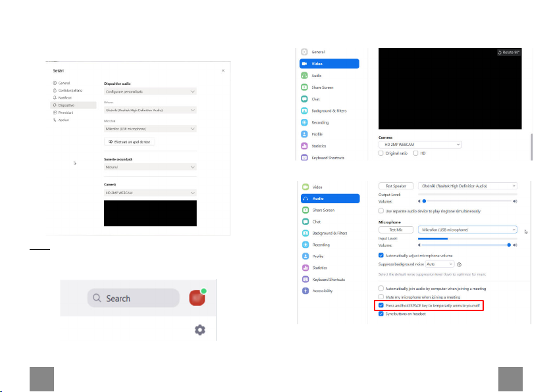Open Difuzor dropdown in Setări dialog
Image resolution: width=553 pixels, height=392 pixels.
click(x=150, y=110)
